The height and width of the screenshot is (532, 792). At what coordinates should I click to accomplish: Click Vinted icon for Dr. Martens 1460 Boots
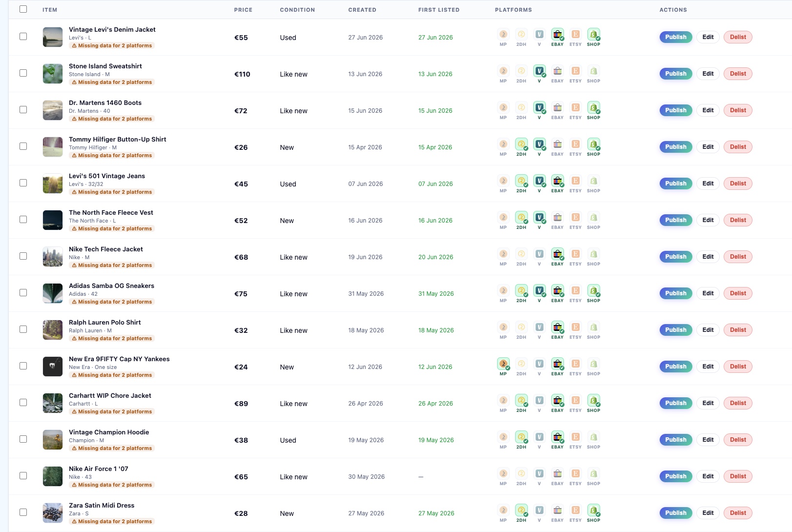click(539, 107)
